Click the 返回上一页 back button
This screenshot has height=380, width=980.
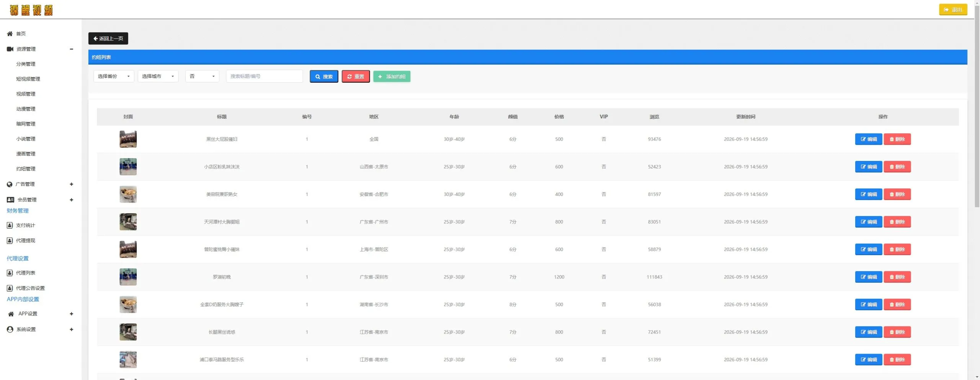pyautogui.click(x=108, y=38)
